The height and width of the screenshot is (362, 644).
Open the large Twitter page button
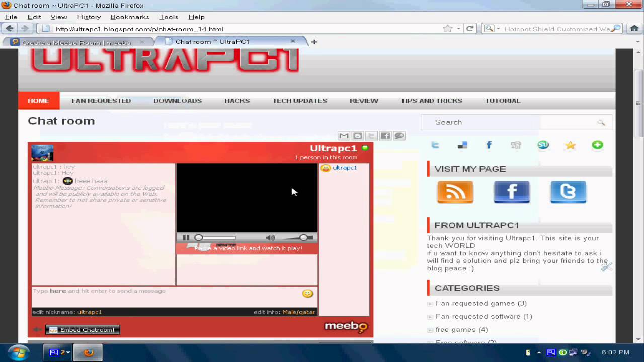coord(569,192)
